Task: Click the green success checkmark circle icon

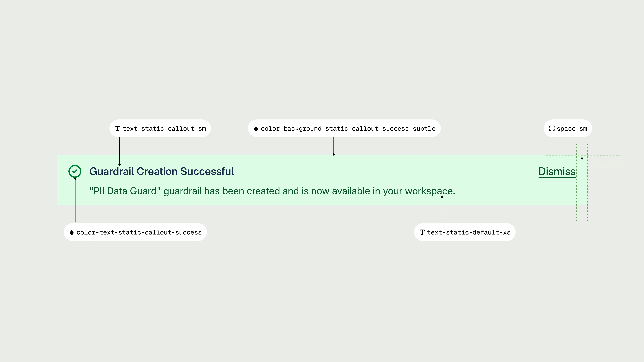Action: tap(75, 171)
